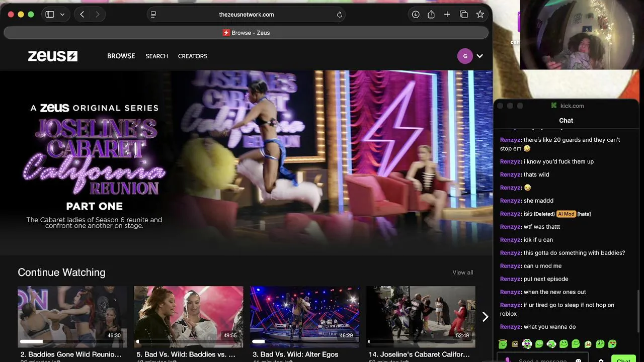
Task: Click message 'can u mod me'
Action: [542, 266]
